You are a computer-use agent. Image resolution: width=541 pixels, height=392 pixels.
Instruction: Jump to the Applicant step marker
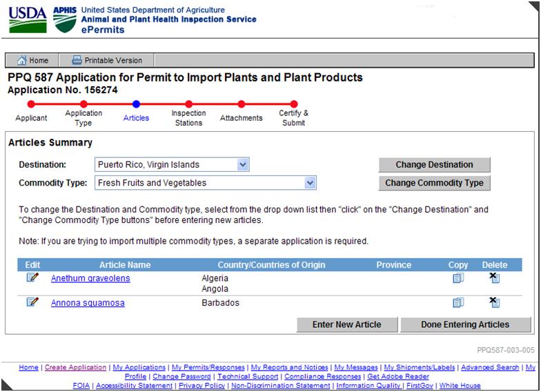31,104
